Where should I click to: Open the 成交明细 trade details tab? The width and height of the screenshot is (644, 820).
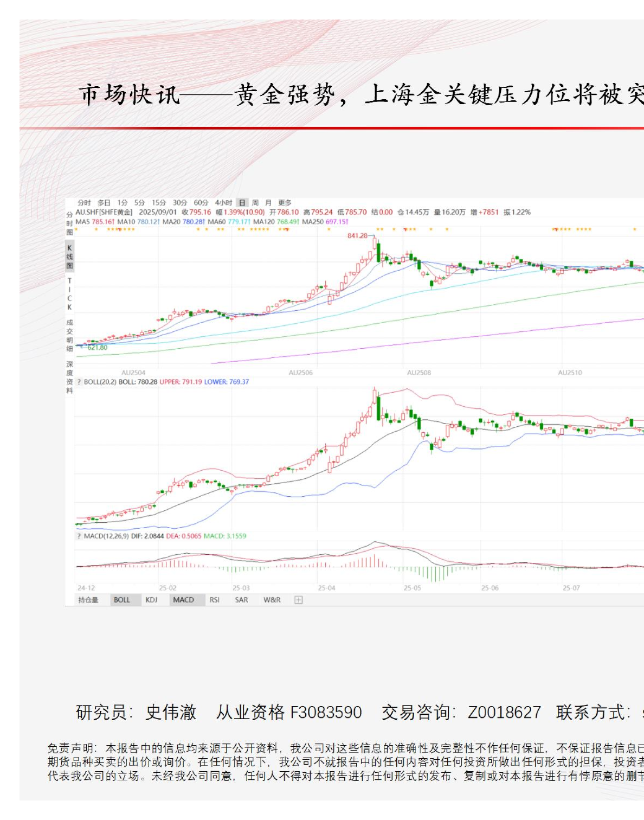coord(69,335)
